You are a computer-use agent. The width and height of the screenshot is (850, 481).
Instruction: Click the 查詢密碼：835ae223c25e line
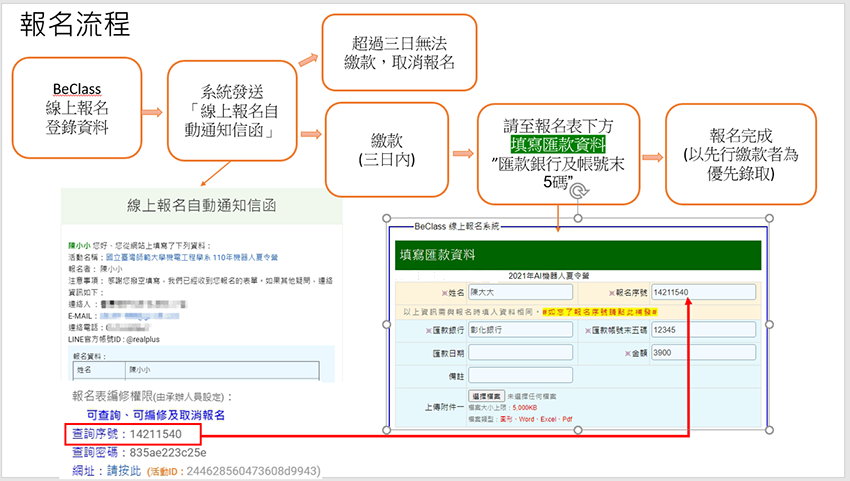[139, 452]
